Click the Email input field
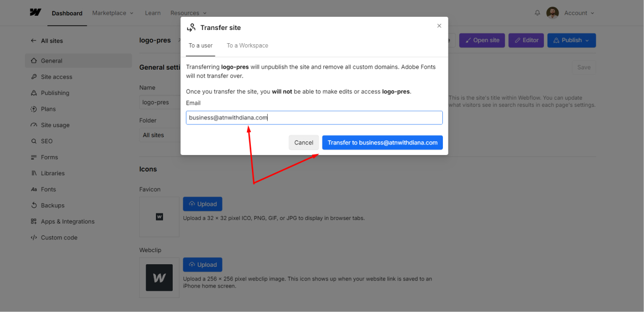644x312 pixels. click(x=314, y=117)
